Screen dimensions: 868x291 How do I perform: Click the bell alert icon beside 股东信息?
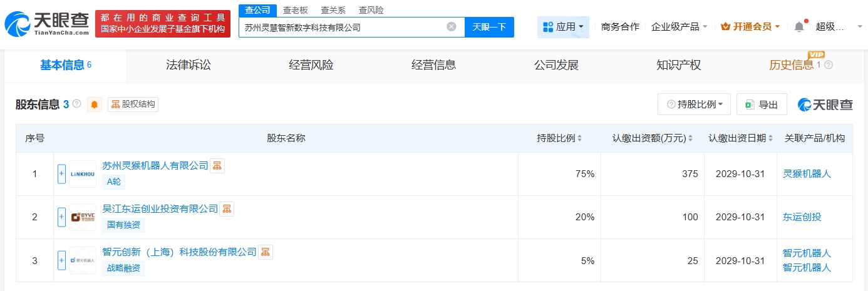(95, 105)
